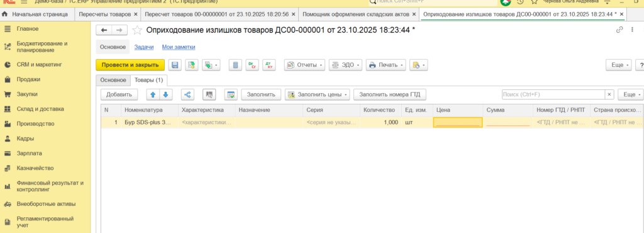Open Производство section
The image size is (644, 233).
point(45,123)
